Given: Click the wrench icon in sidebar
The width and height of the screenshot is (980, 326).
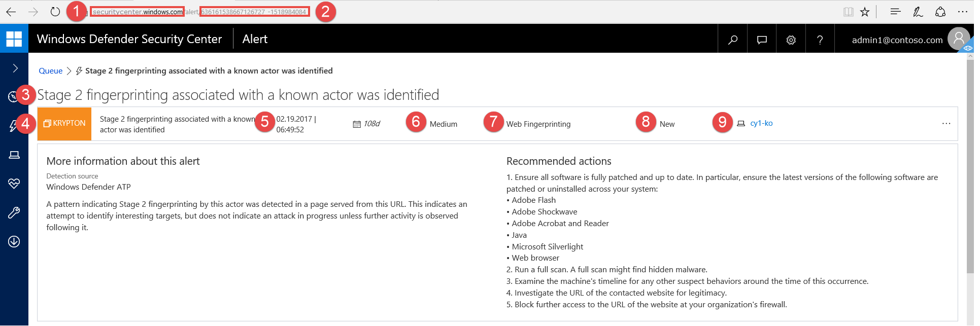Looking at the screenshot, I should (x=14, y=212).
